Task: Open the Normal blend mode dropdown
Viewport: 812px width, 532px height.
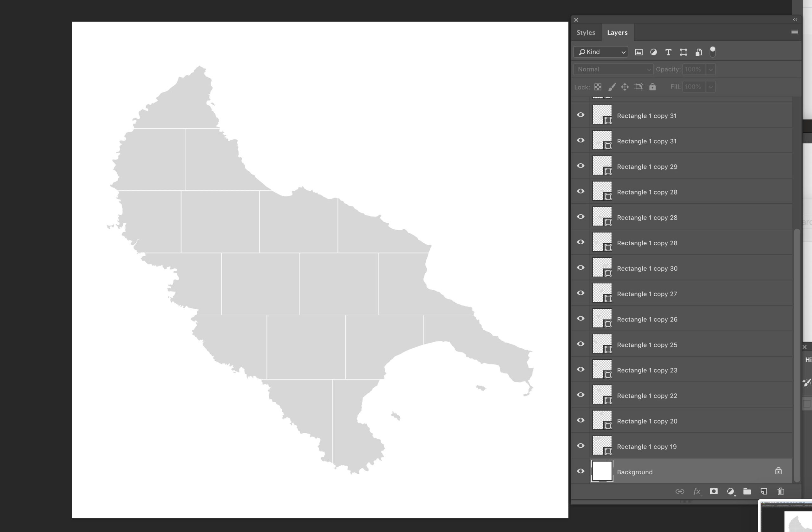Action: 613,69
